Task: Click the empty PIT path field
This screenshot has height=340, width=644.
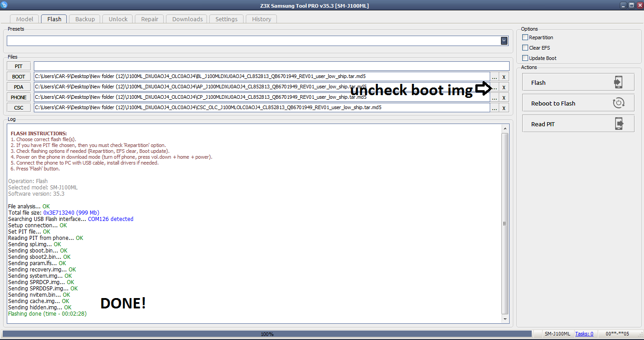Action: click(271, 66)
